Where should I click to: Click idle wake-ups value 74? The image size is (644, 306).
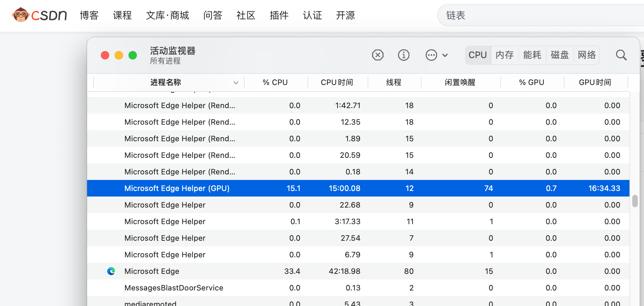[x=489, y=188]
